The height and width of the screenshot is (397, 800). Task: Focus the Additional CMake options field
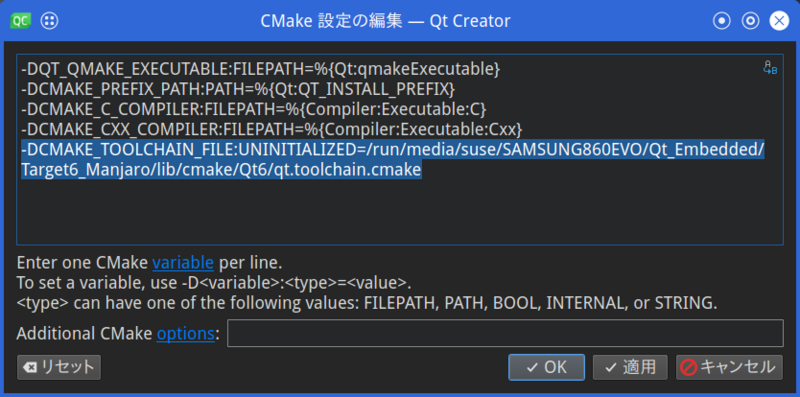(505, 333)
